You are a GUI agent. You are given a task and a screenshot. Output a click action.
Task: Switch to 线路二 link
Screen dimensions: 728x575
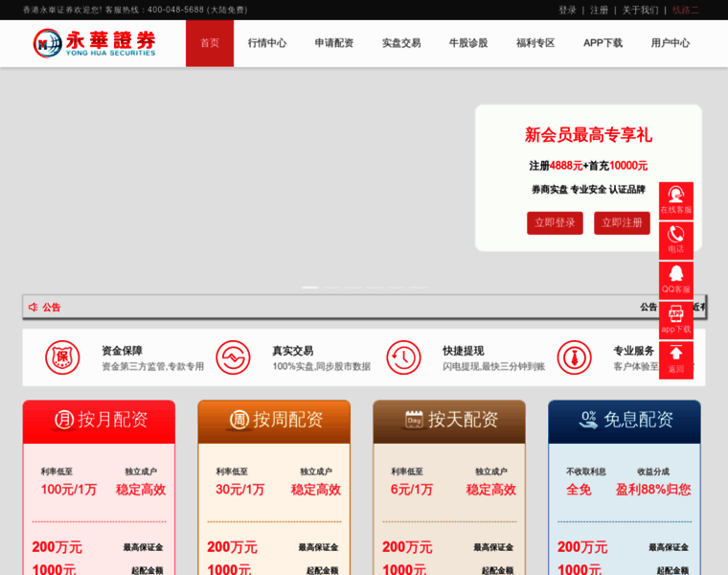click(685, 10)
